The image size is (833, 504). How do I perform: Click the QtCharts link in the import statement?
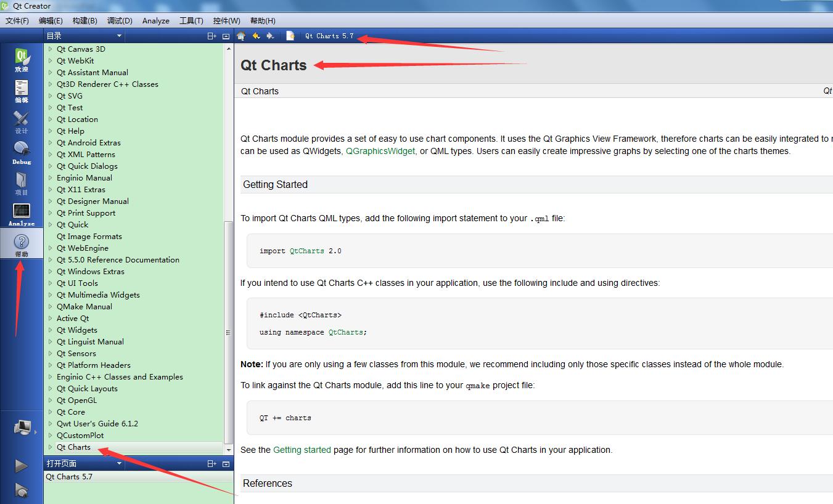point(307,251)
